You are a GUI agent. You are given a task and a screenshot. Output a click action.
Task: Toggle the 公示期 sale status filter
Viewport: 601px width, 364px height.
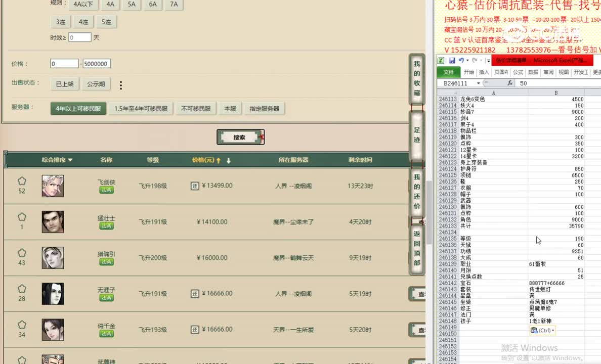coord(96,84)
